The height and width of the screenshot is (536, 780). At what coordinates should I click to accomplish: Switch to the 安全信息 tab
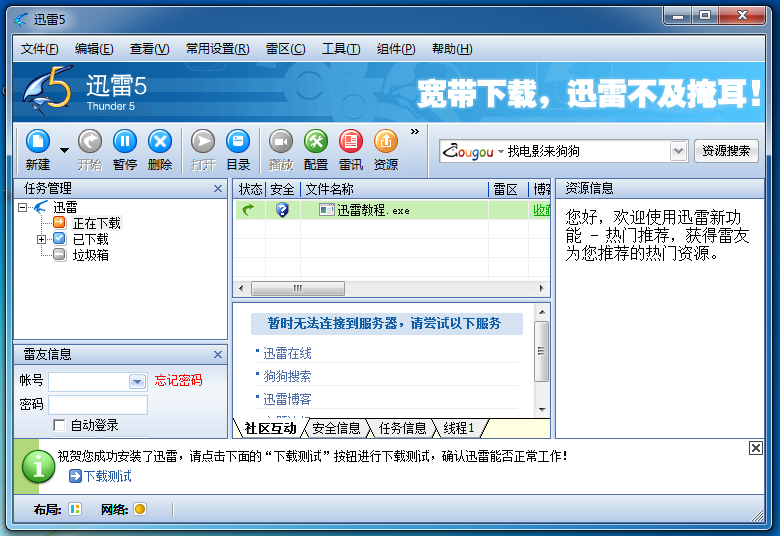(336, 429)
